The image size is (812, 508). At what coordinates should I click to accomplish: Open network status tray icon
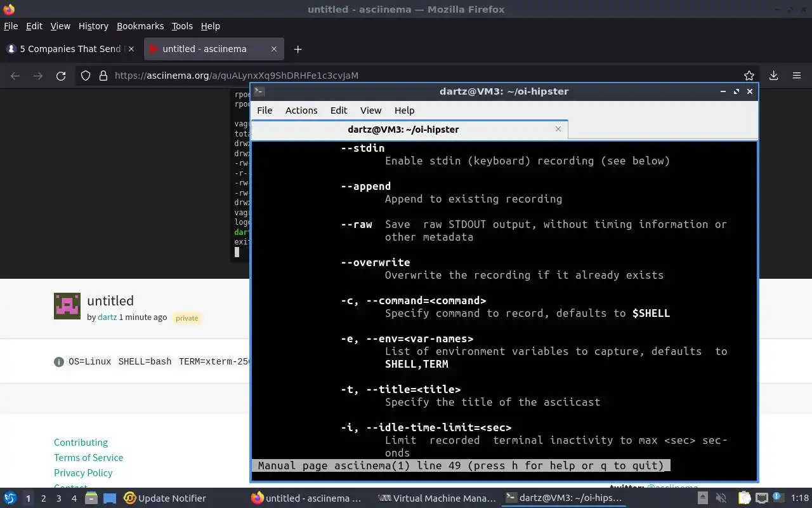[x=761, y=498]
